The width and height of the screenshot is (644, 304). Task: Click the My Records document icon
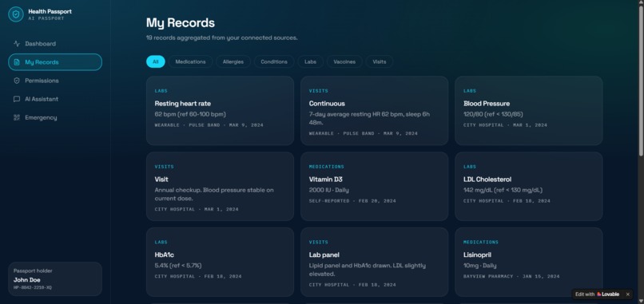(x=17, y=62)
